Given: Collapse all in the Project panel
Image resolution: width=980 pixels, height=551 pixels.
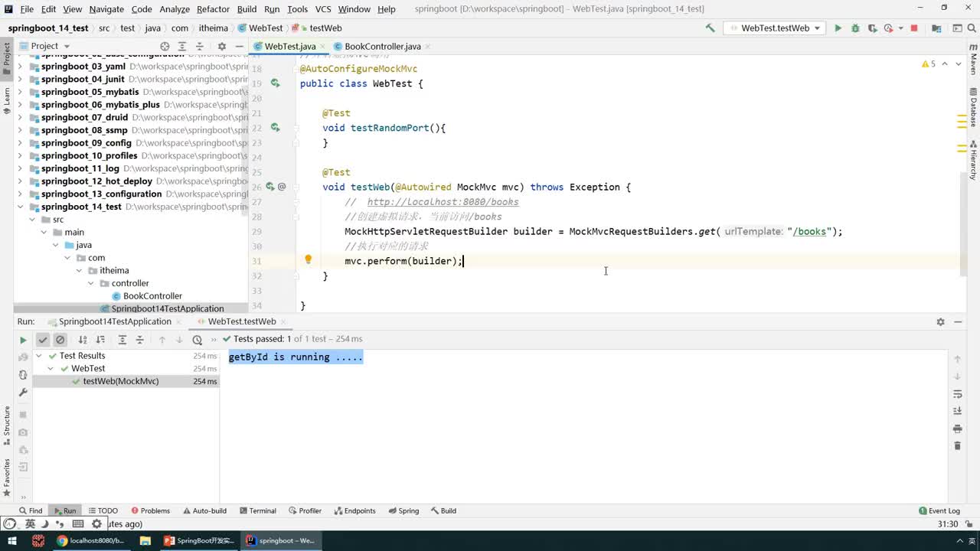Looking at the screenshot, I should tap(200, 46).
